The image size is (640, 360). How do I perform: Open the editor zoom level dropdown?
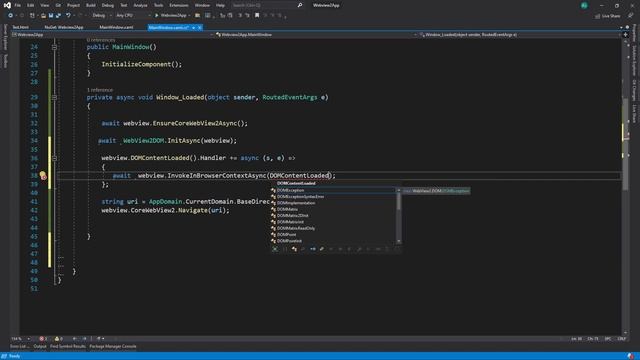(x=20, y=339)
